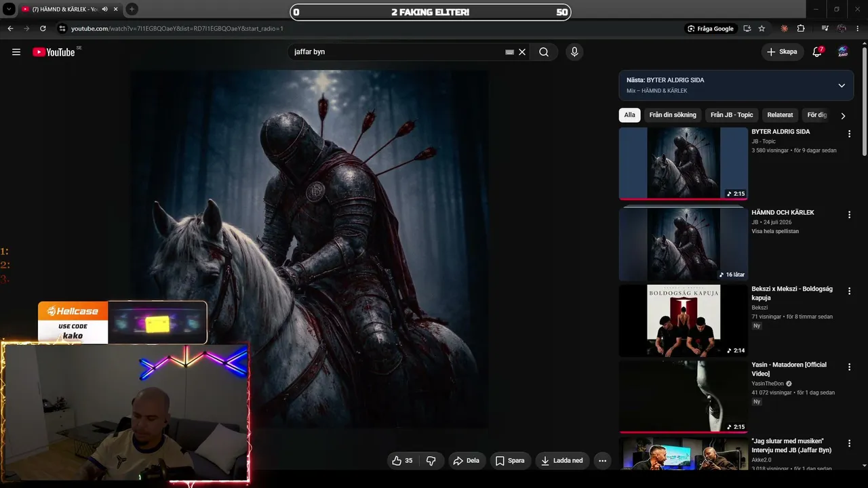868x488 pixels.
Task: Go to the YouTube home logo
Action: [x=54, y=52]
